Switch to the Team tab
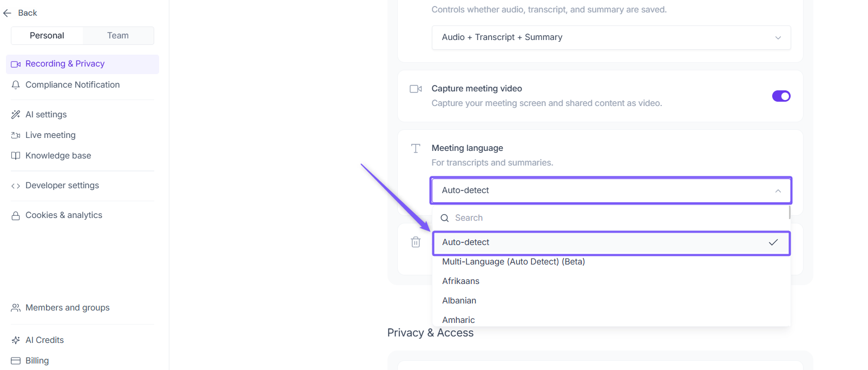The height and width of the screenshot is (370, 868). [x=118, y=36]
